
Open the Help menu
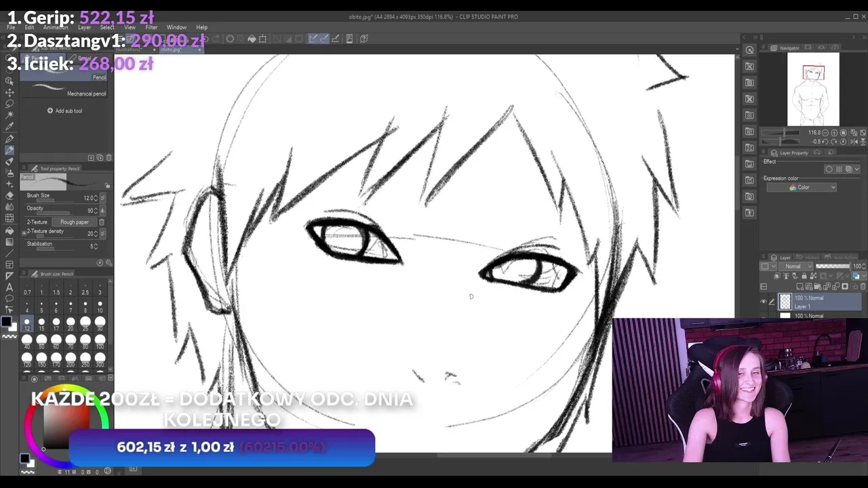point(201,27)
